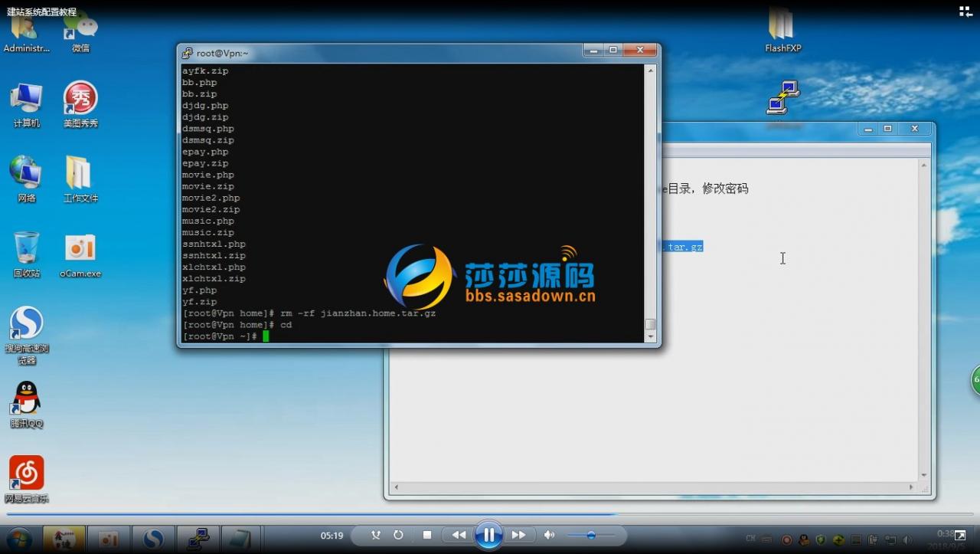Mute the player volume speaker icon

click(549, 535)
